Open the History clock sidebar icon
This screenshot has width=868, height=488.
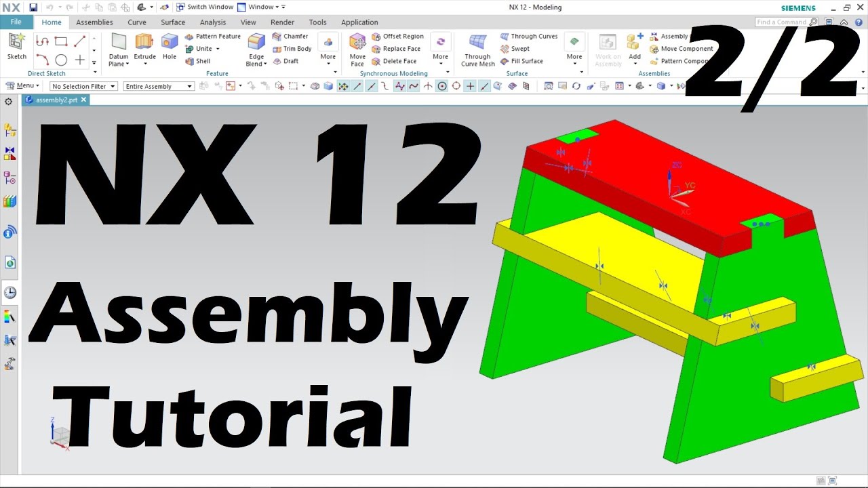pos(9,293)
